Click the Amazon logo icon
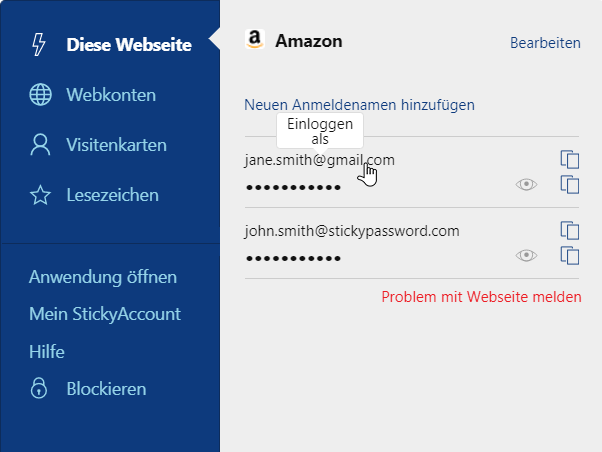 (x=255, y=40)
